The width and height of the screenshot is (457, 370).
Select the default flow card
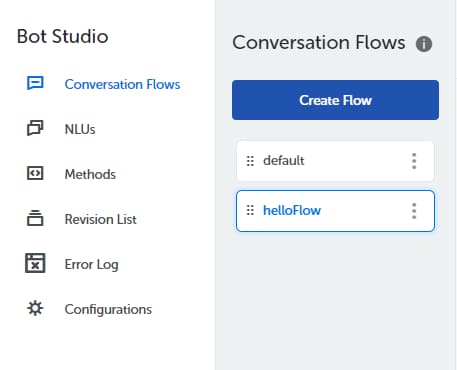point(335,161)
